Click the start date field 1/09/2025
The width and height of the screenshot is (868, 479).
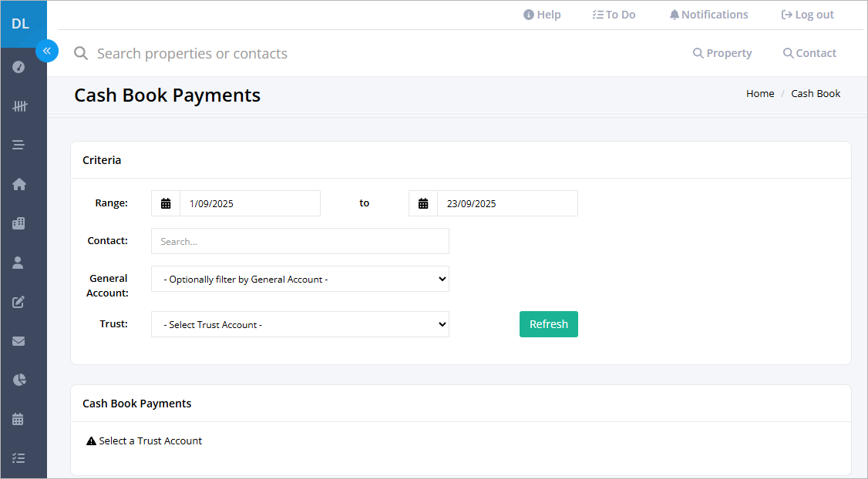(x=251, y=203)
